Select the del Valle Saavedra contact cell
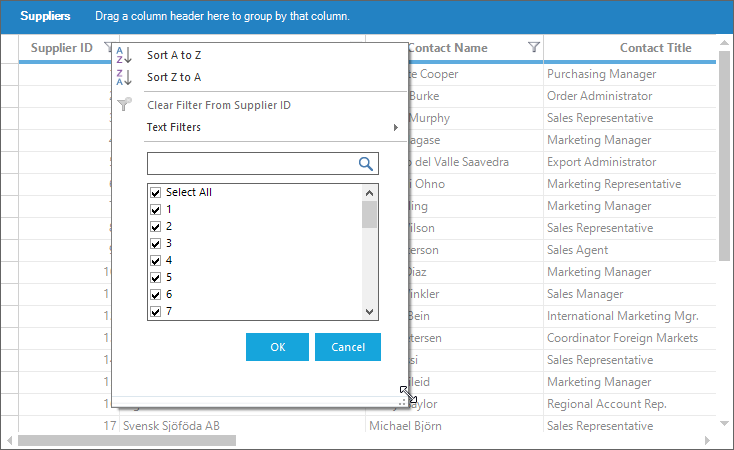Viewport: 734px width, 450px height. pos(475,162)
